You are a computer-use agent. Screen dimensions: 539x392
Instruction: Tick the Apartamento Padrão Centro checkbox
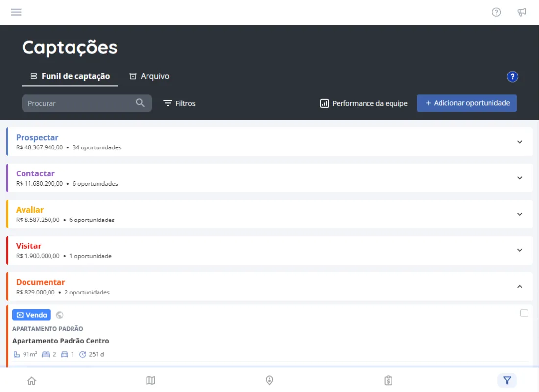tap(524, 313)
